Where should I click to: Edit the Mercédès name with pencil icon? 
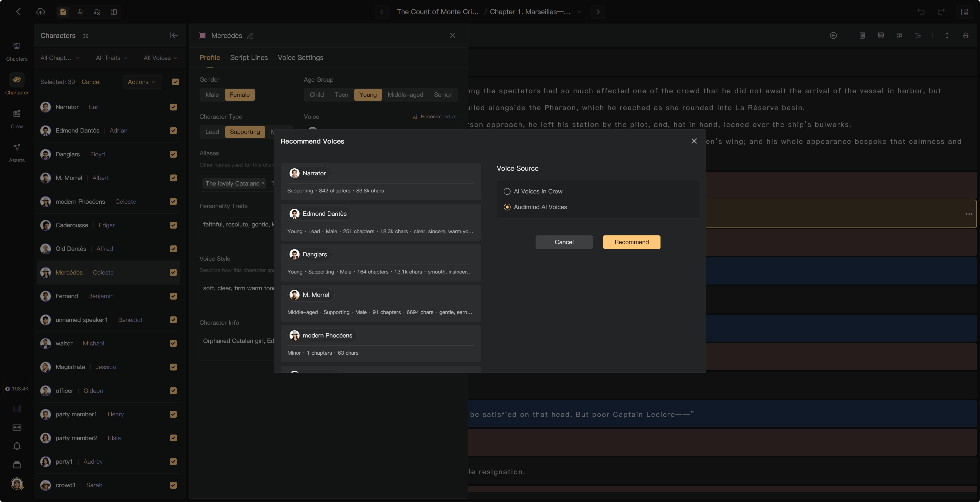click(x=250, y=36)
